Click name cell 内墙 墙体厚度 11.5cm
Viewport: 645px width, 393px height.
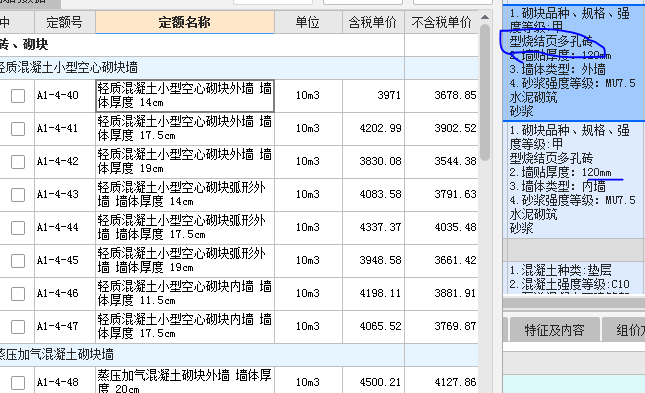pos(185,294)
